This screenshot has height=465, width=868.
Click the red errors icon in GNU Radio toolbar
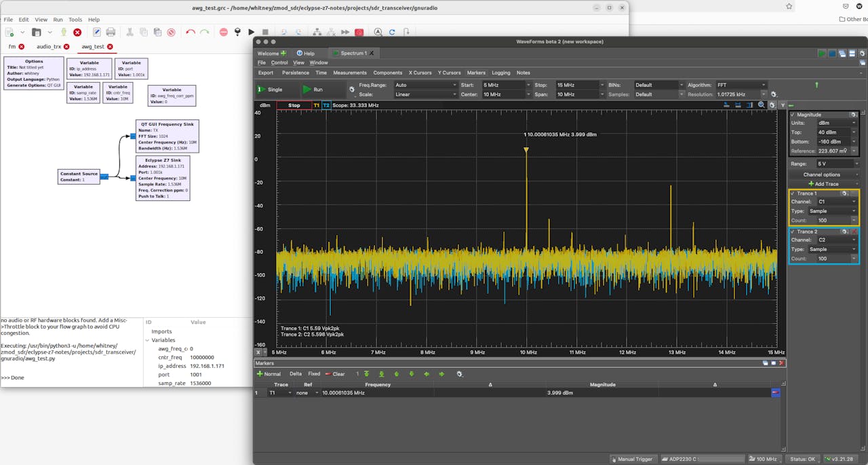pos(224,32)
